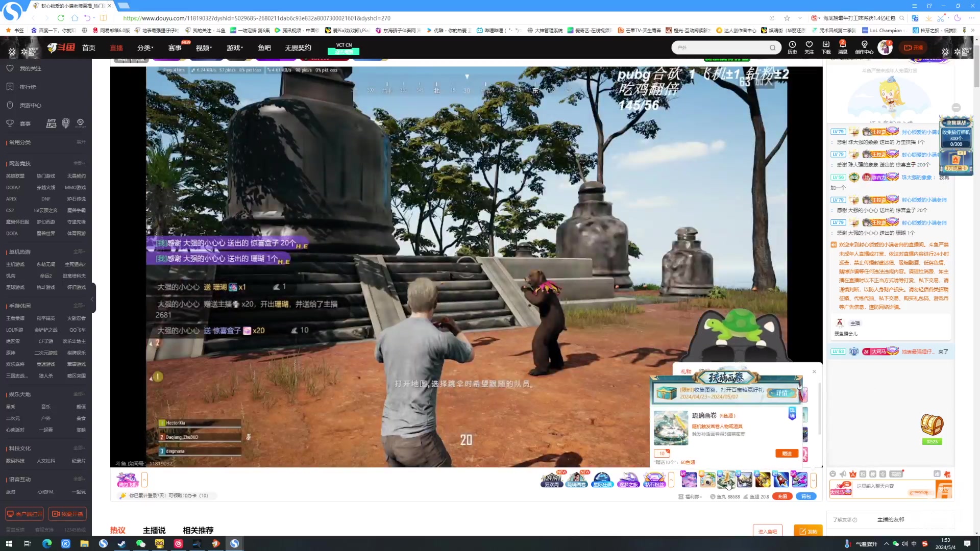Expand 网游竞技 category 全部 link

80,163
